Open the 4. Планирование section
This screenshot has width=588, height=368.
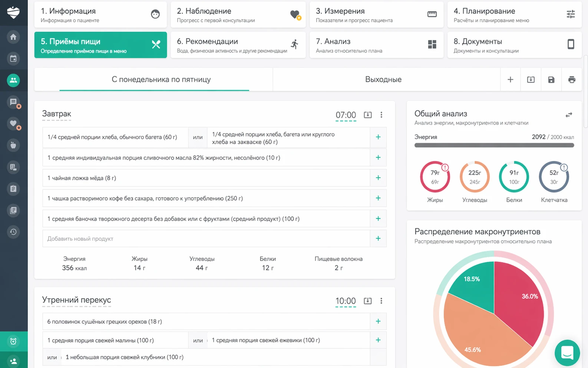point(514,14)
